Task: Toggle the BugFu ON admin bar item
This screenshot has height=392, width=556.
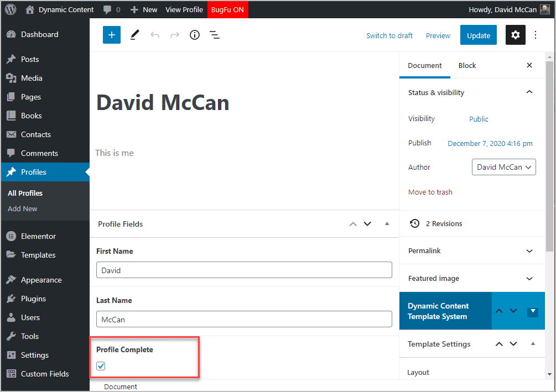Action: coord(227,9)
